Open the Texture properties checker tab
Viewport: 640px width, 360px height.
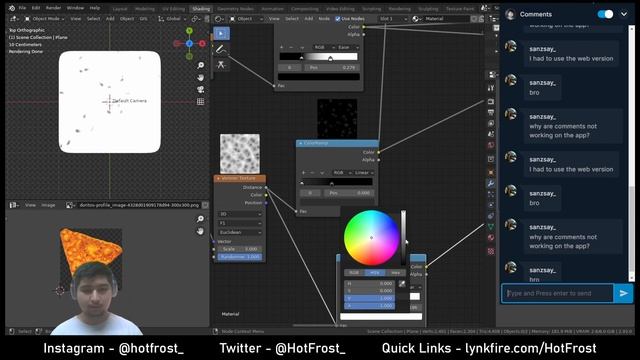(491, 251)
